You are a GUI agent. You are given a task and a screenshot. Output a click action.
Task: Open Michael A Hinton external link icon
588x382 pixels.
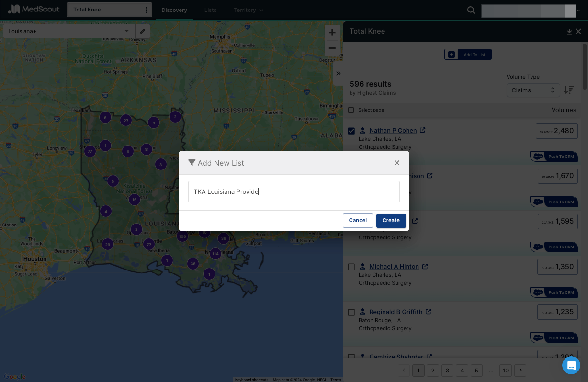tap(425, 266)
